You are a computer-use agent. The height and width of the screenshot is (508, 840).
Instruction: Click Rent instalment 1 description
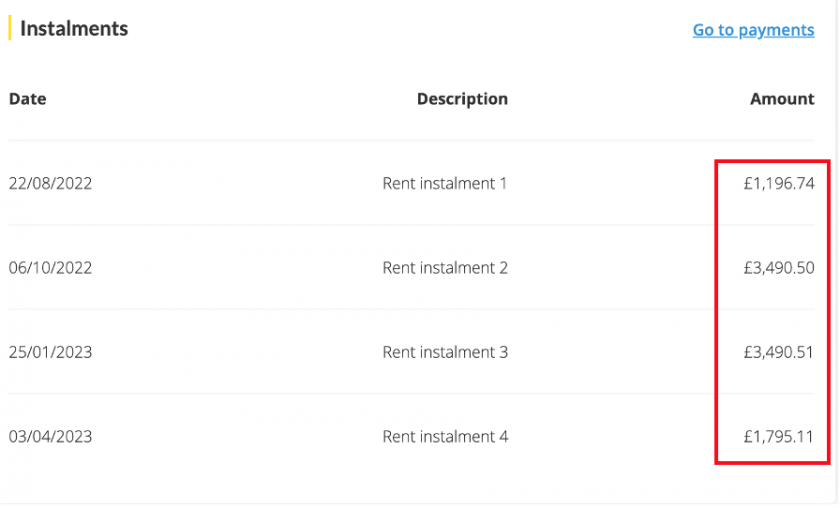[445, 184]
